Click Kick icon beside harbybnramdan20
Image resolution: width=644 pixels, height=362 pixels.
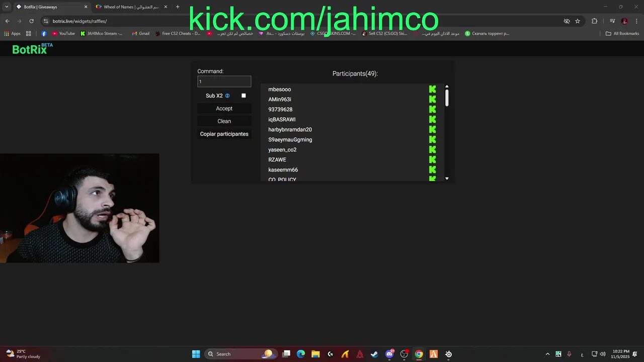tap(432, 129)
